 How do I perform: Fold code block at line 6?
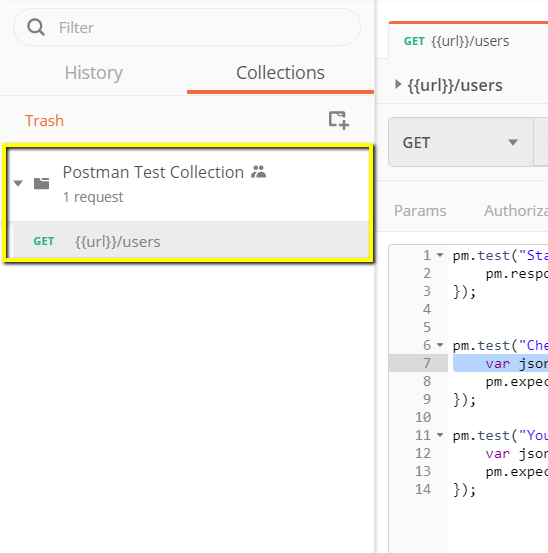(x=440, y=345)
